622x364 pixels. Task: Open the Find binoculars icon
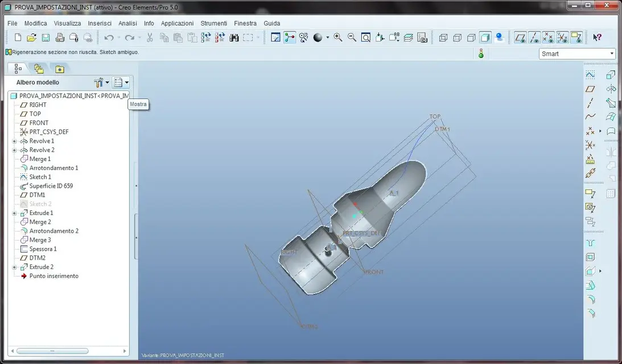(234, 38)
